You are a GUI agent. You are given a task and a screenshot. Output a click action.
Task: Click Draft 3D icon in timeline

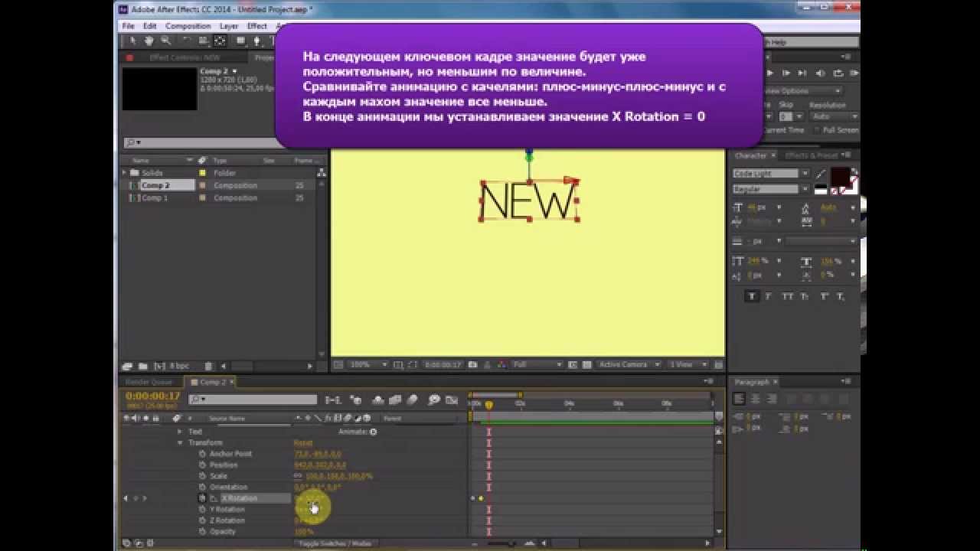tap(356, 399)
